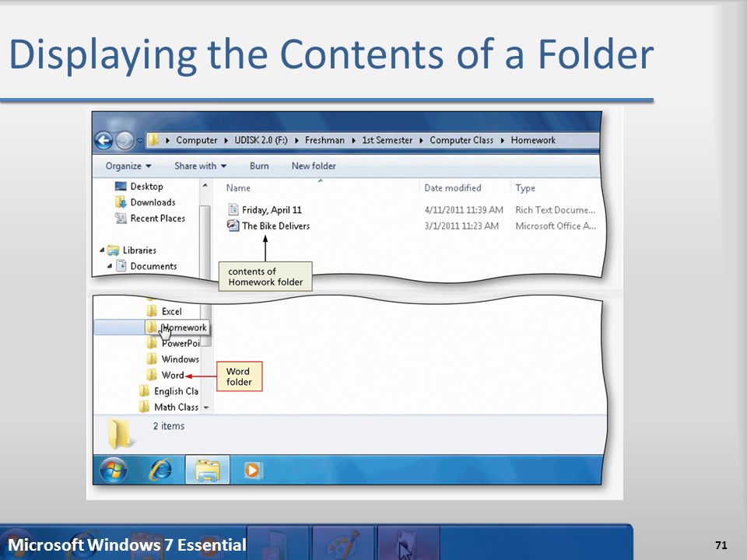Select Windows folder in navigation tree
This screenshot has width=747, height=560.
point(180,359)
